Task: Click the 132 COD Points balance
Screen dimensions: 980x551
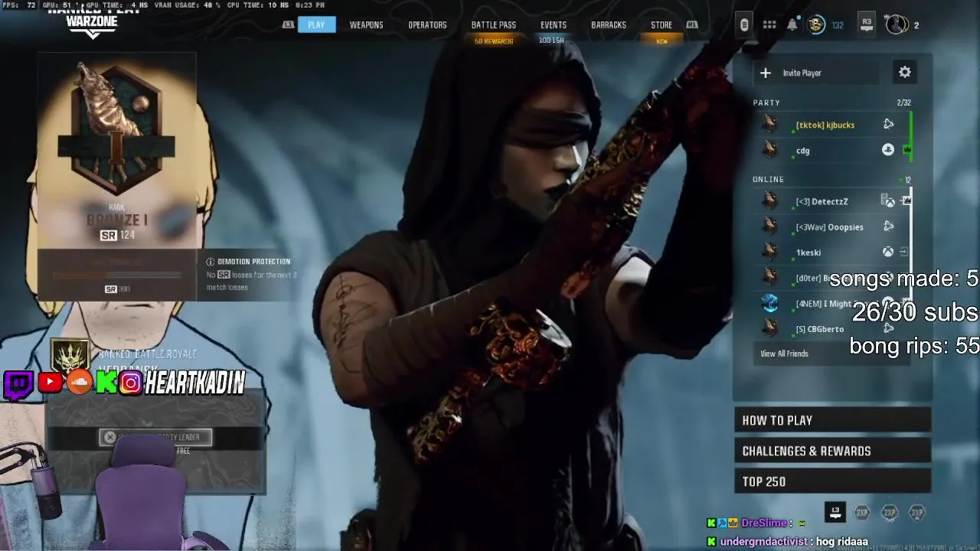Action: click(838, 25)
